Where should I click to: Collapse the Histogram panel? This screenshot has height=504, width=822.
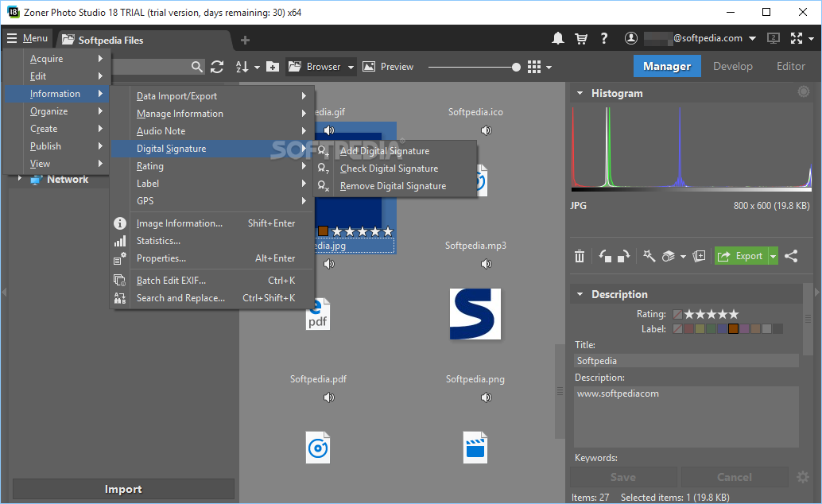580,93
